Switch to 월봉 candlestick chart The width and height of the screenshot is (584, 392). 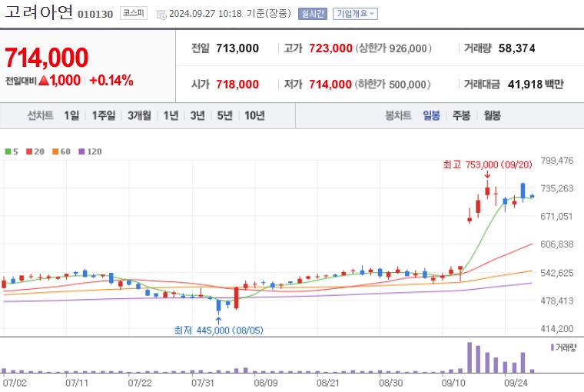pos(492,115)
